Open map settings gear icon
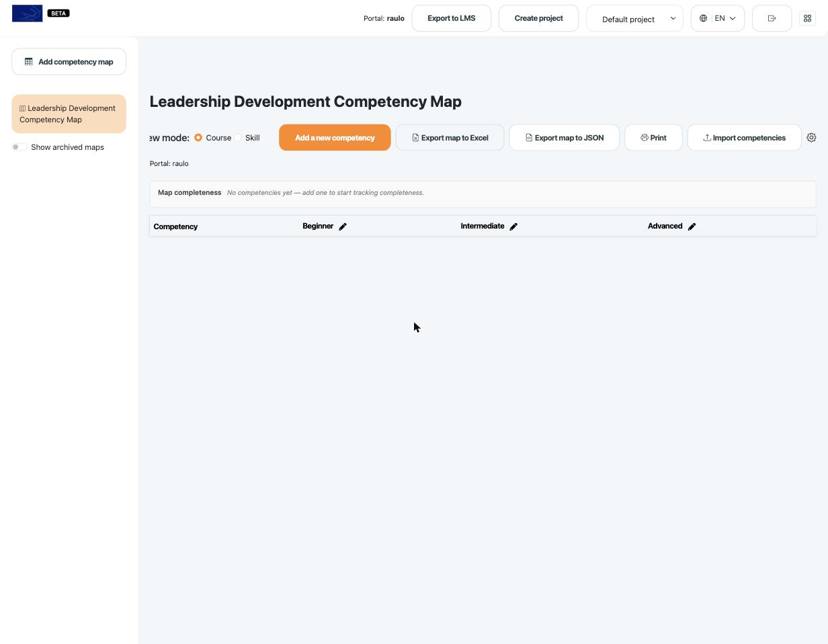 point(811,138)
